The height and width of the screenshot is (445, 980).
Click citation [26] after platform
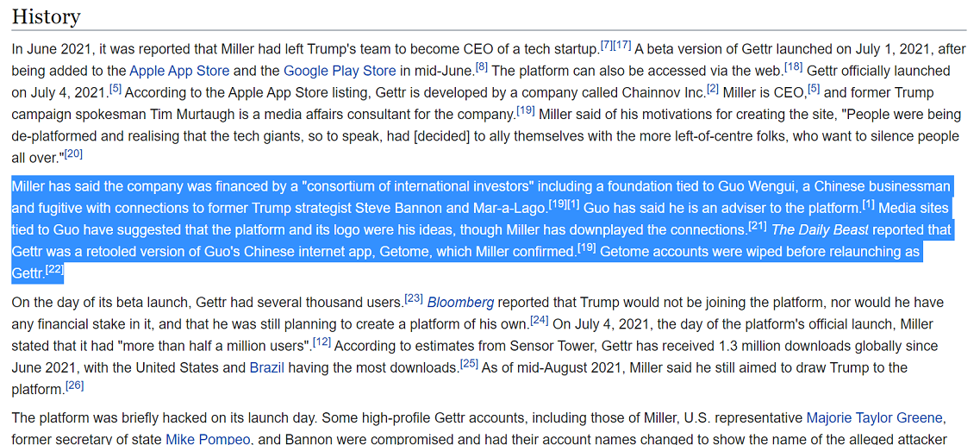coord(74,385)
